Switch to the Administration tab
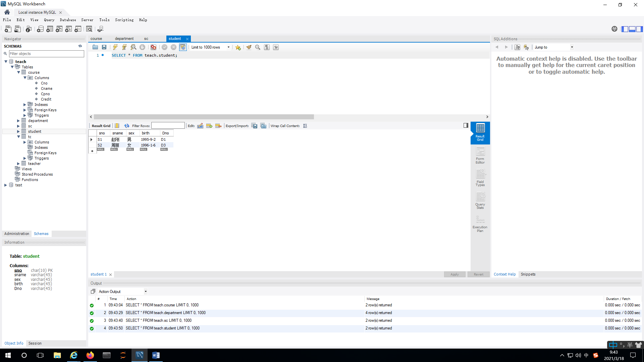This screenshot has height=362, width=644. pyautogui.click(x=17, y=234)
